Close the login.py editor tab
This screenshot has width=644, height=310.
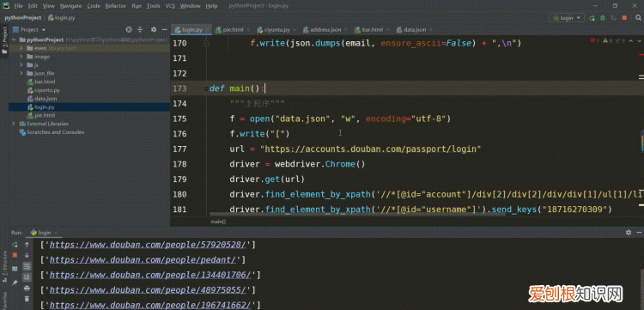pyautogui.click(x=208, y=30)
